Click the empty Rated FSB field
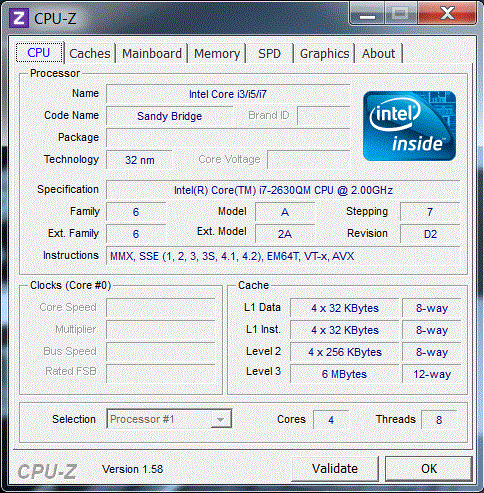Viewport: 484px width, 493px height. point(161,373)
